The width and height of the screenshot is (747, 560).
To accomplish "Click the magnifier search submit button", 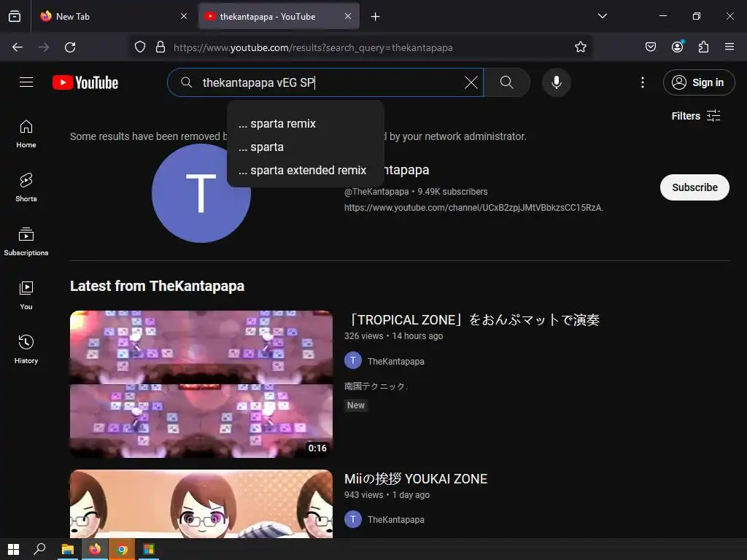I will pyautogui.click(x=507, y=82).
